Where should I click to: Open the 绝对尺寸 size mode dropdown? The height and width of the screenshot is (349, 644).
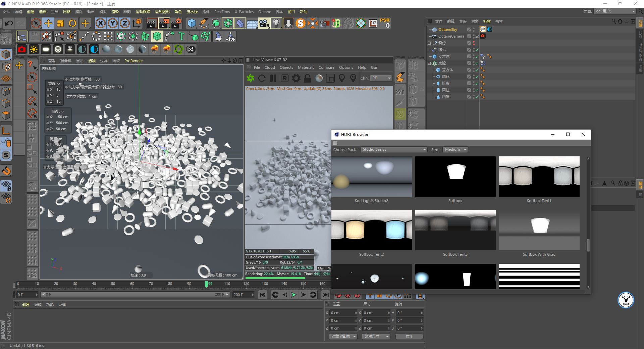[x=376, y=336]
